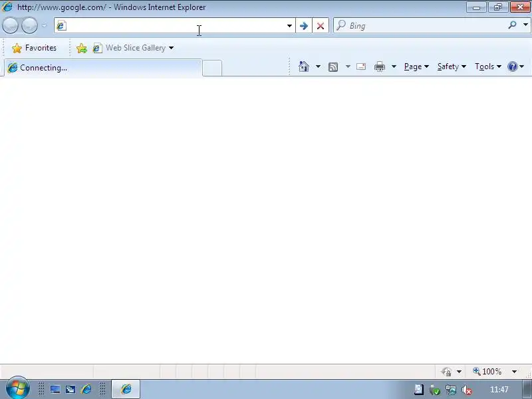Click the Go arrow button
Viewport: 532px width, 399px height.
[x=304, y=26]
